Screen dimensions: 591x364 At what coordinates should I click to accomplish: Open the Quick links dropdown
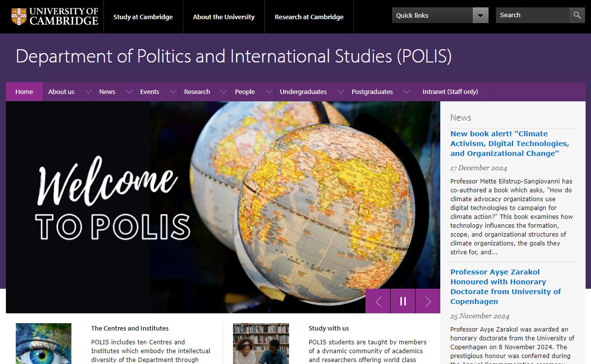click(440, 15)
